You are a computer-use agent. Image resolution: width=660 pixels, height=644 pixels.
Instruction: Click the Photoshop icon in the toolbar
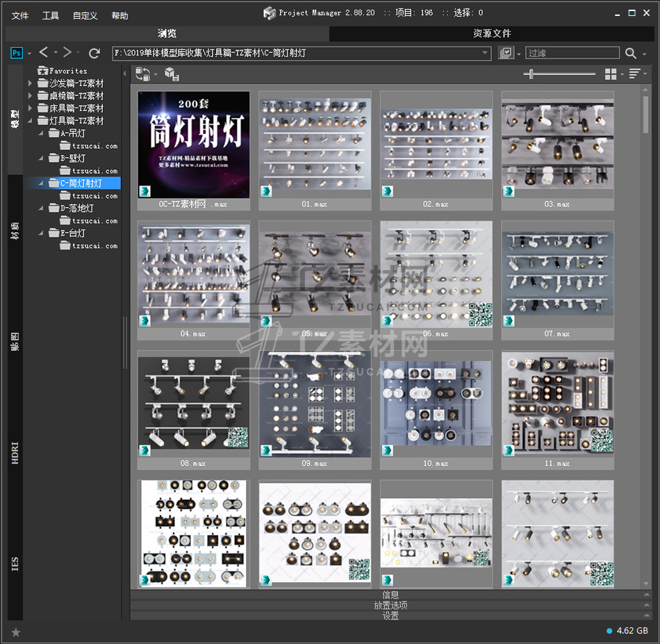[17, 53]
